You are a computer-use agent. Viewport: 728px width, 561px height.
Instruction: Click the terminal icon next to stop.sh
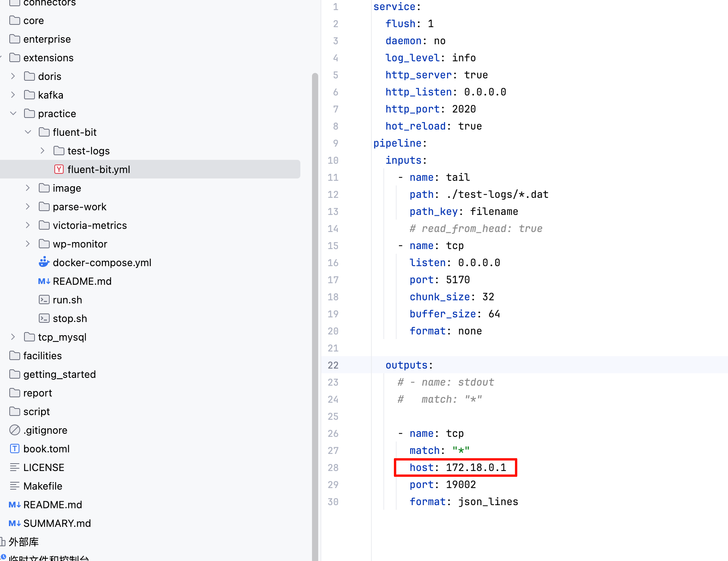[44, 318]
